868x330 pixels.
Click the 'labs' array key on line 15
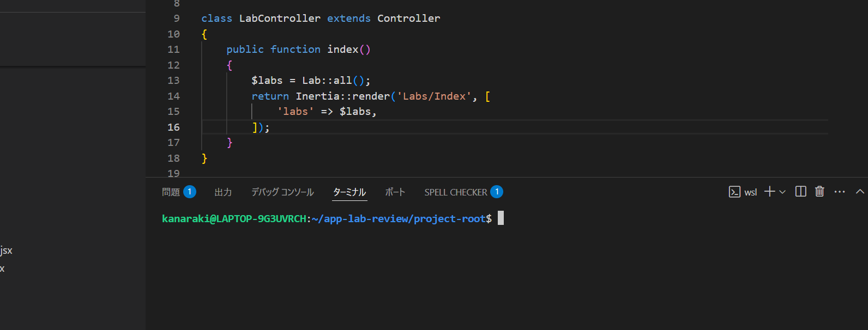point(296,111)
